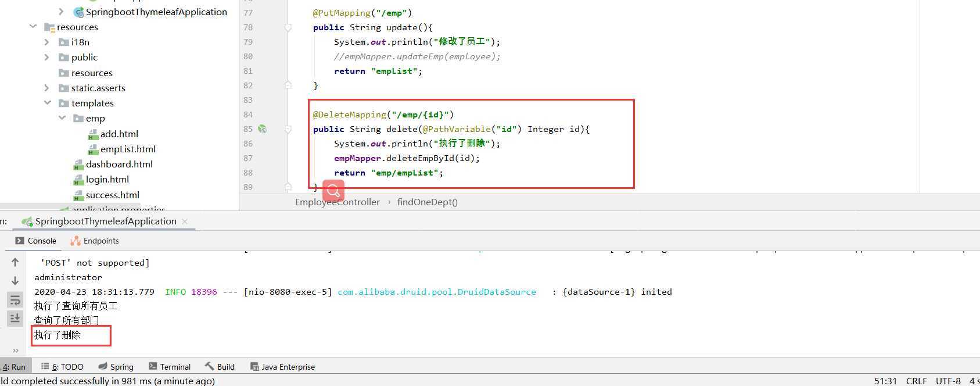Click the findOneDept() breadcrumb
980x386 pixels.
pyautogui.click(x=428, y=202)
